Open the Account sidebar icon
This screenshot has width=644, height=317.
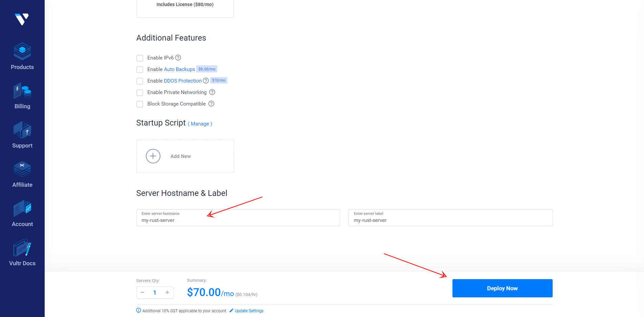22,208
